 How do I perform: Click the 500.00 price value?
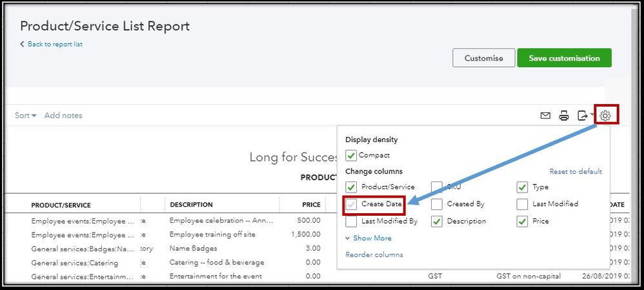click(x=309, y=220)
